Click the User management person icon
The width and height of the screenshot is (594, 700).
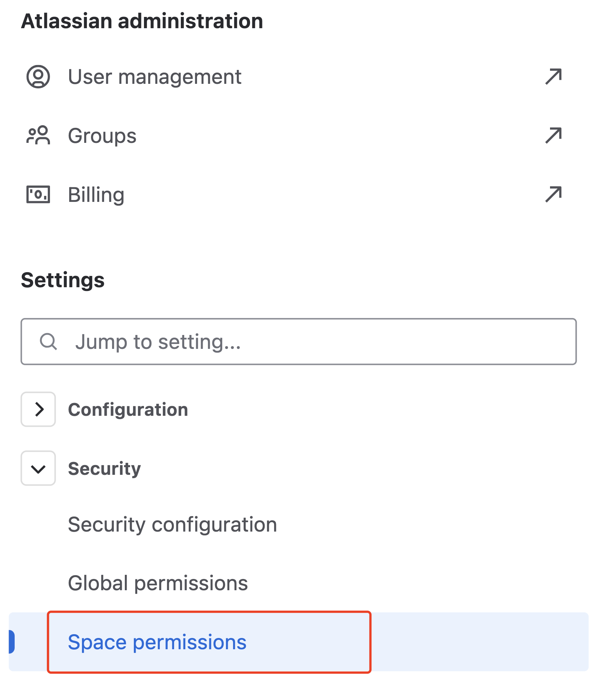pyautogui.click(x=38, y=77)
